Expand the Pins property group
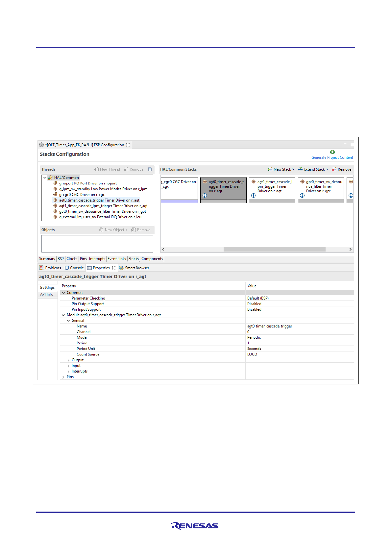The height and width of the screenshot is (554, 392). 63,377
